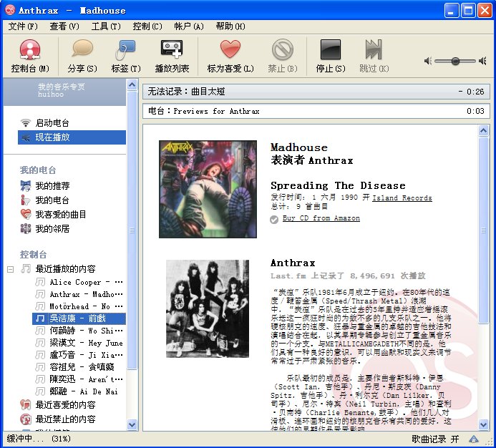The image size is (496, 448).
Task: Select 最近禁止的内容 in the sidebar tree
Action: click(65, 419)
